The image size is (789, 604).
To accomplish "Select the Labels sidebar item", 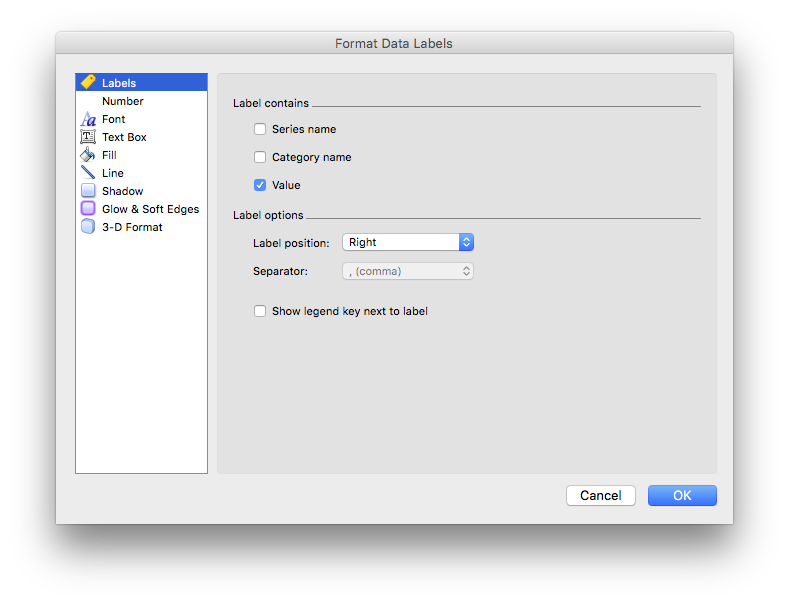I will click(x=141, y=83).
